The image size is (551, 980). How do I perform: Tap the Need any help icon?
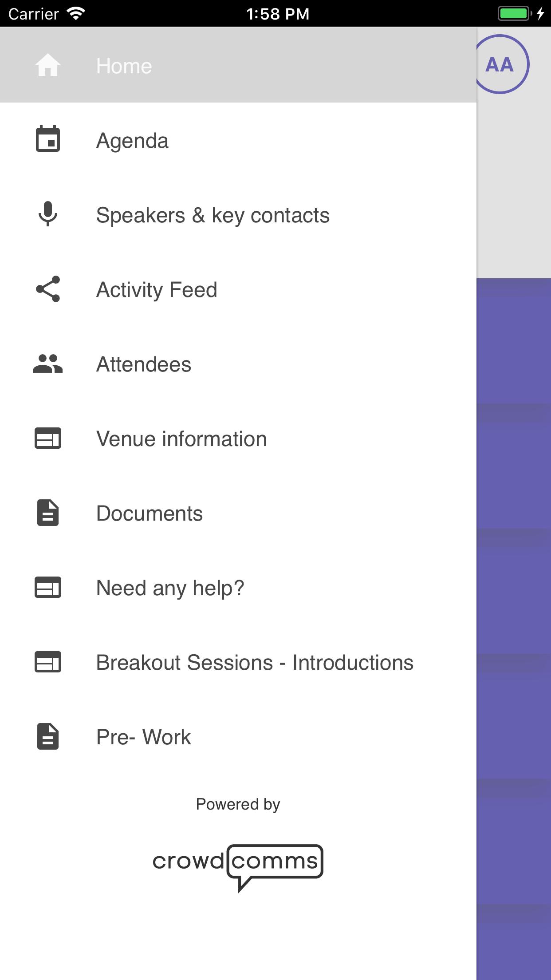48,588
